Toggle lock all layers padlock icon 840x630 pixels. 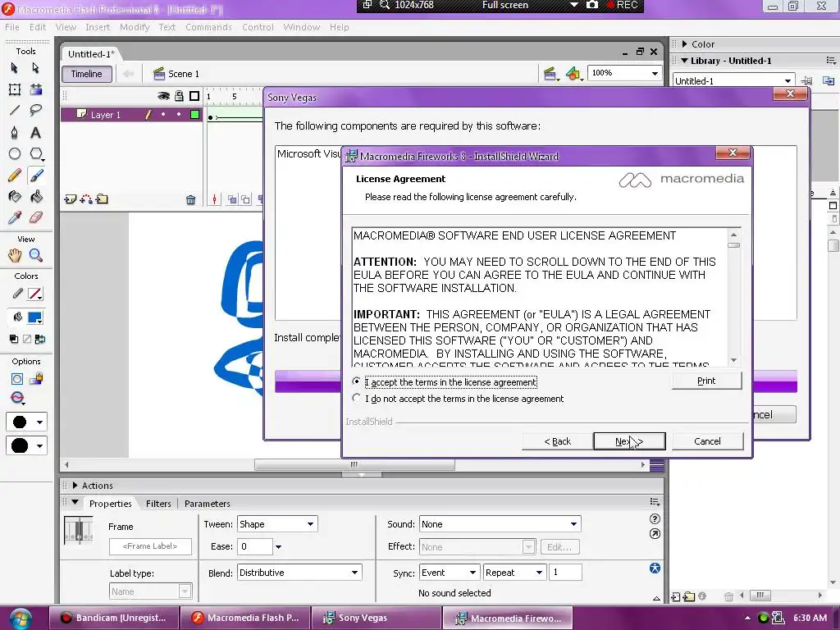(x=179, y=96)
